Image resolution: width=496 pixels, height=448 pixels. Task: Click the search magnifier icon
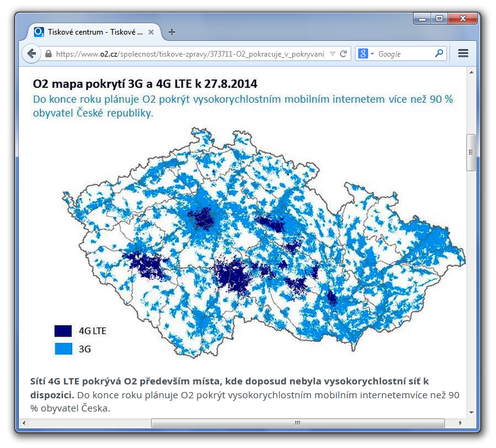point(439,53)
